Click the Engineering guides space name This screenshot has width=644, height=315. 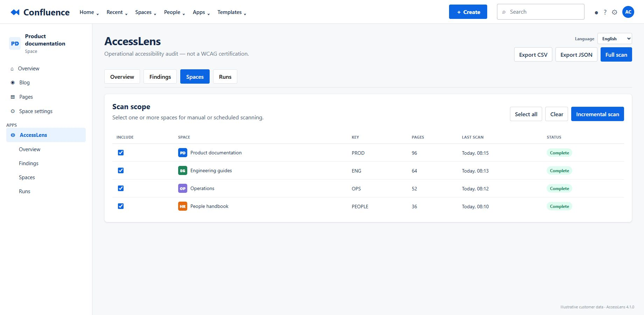coord(211,170)
